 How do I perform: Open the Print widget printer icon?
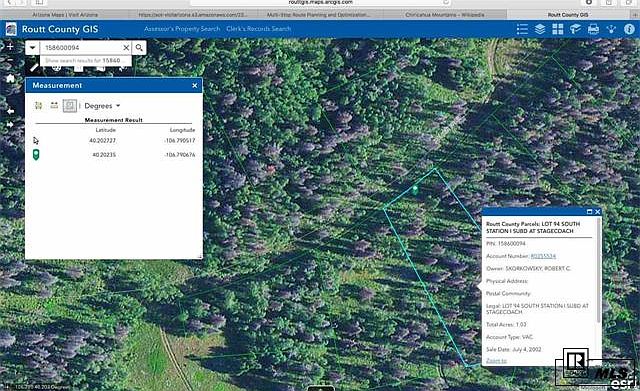(593, 29)
